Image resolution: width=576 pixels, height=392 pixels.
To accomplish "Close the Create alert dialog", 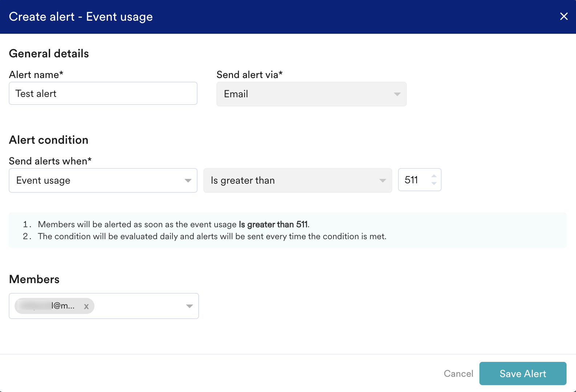I will [x=564, y=16].
